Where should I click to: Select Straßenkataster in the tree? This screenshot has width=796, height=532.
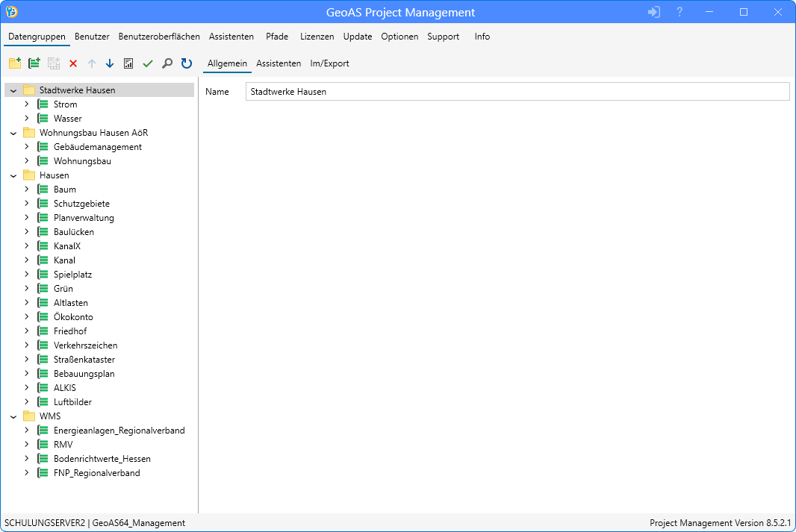pos(84,360)
